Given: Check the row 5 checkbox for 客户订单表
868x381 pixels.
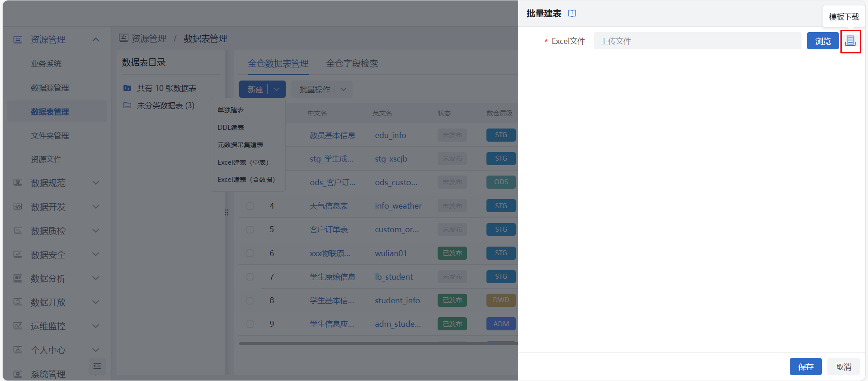Looking at the screenshot, I should 250,229.
